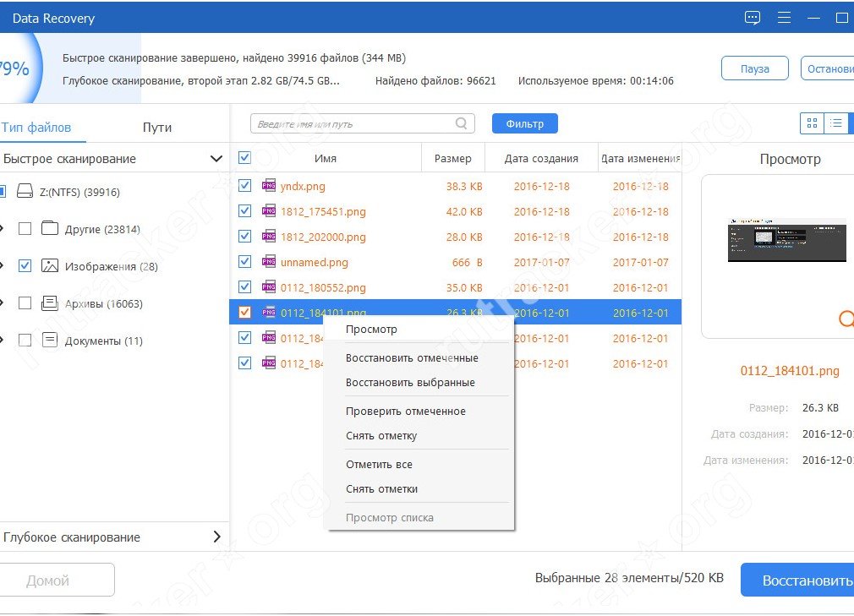854x616 pixels.
Task: Choose Проверить отмеченное in context menu
Action: pos(419,412)
